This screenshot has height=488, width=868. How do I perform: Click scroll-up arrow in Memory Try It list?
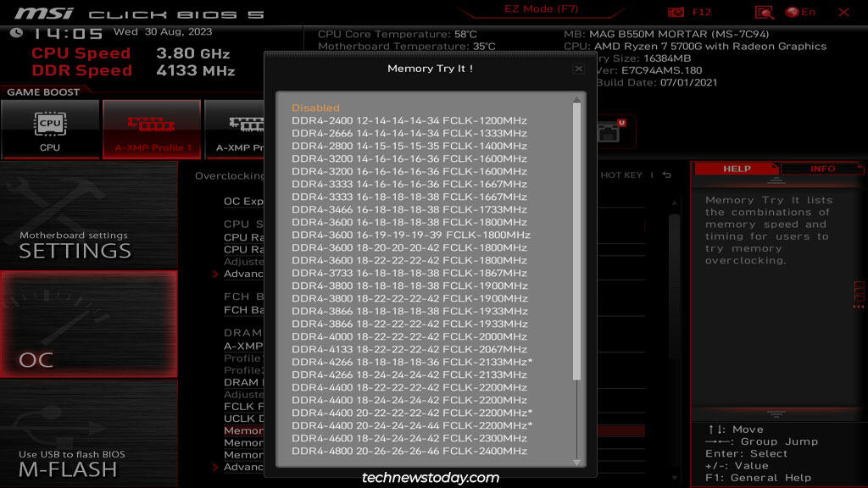[576, 99]
